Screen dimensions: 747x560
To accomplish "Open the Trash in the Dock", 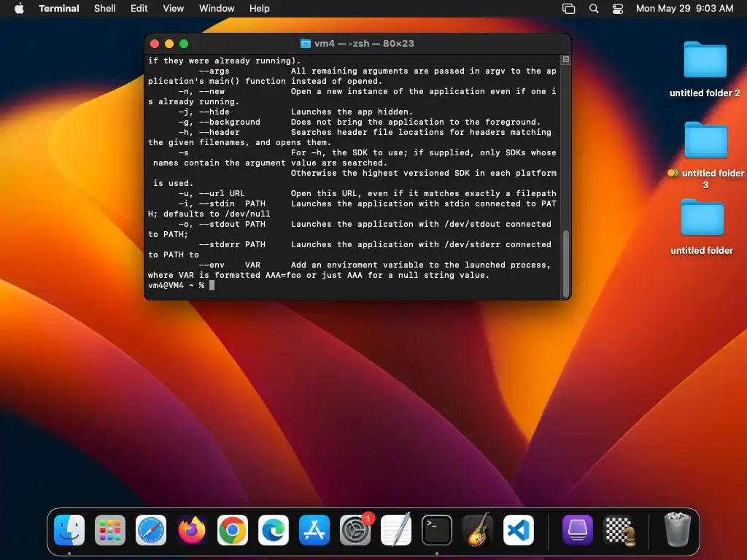I will (x=677, y=529).
